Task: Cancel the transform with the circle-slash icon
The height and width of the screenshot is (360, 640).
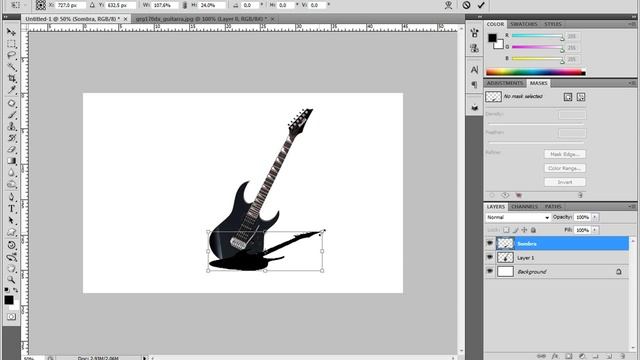Action: [x=466, y=5]
